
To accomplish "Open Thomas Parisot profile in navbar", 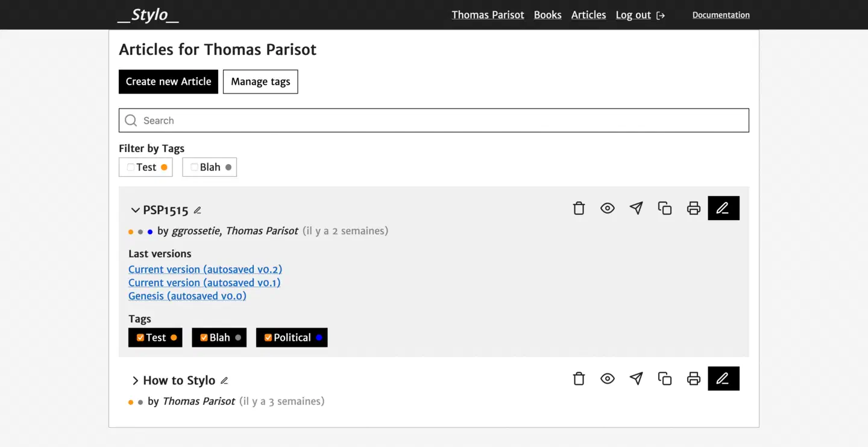I will tap(488, 15).
